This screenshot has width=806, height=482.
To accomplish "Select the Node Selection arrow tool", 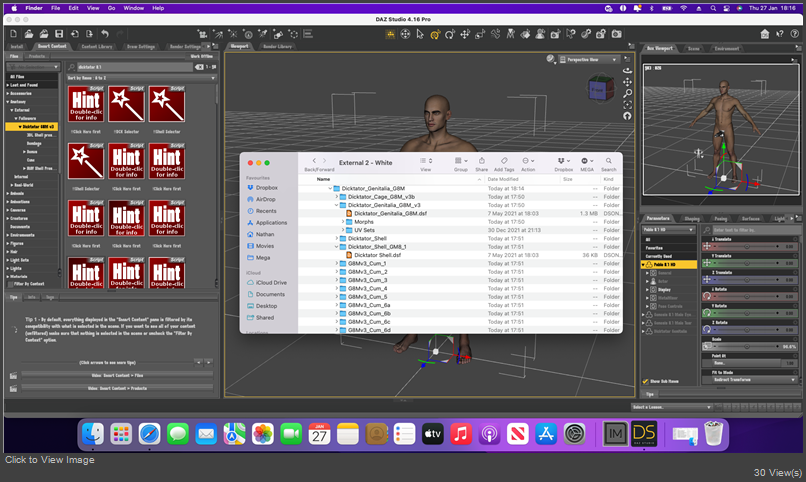I will tap(420, 34).
